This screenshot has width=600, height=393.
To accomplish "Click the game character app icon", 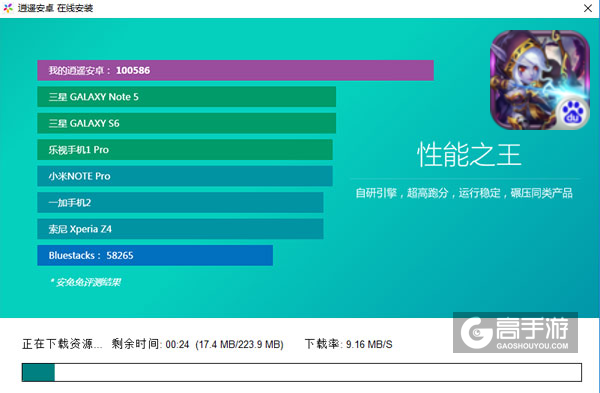I will [540, 80].
